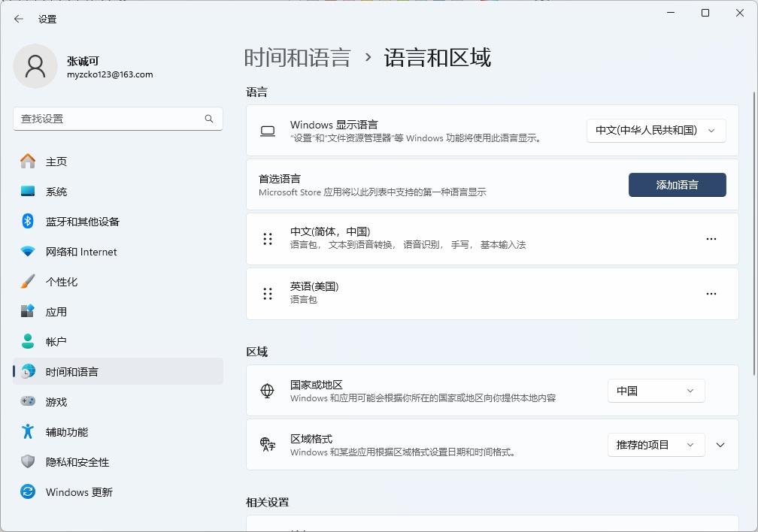Click the laptop icon beside Windows 显示语言

coord(268,131)
